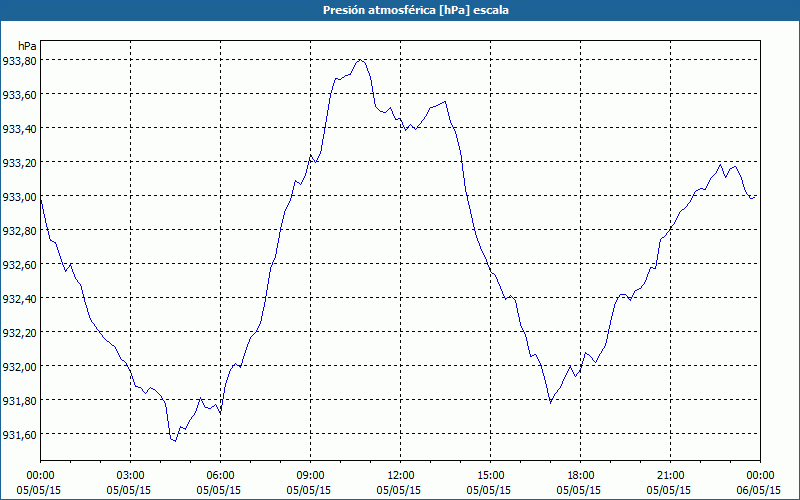Select the 931,60 pressure label
Image resolution: width=800 pixels, height=500 pixels.
click(19, 434)
